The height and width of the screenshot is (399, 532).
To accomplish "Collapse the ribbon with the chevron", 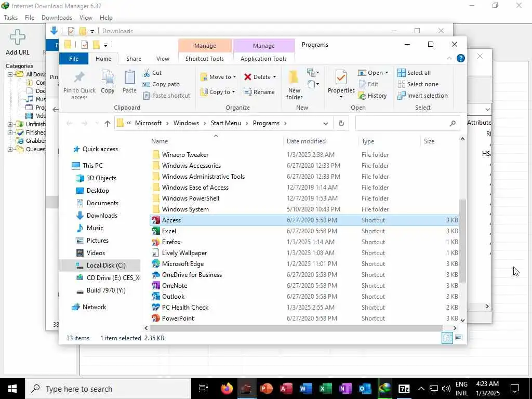I will pyautogui.click(x=449, y=58).
